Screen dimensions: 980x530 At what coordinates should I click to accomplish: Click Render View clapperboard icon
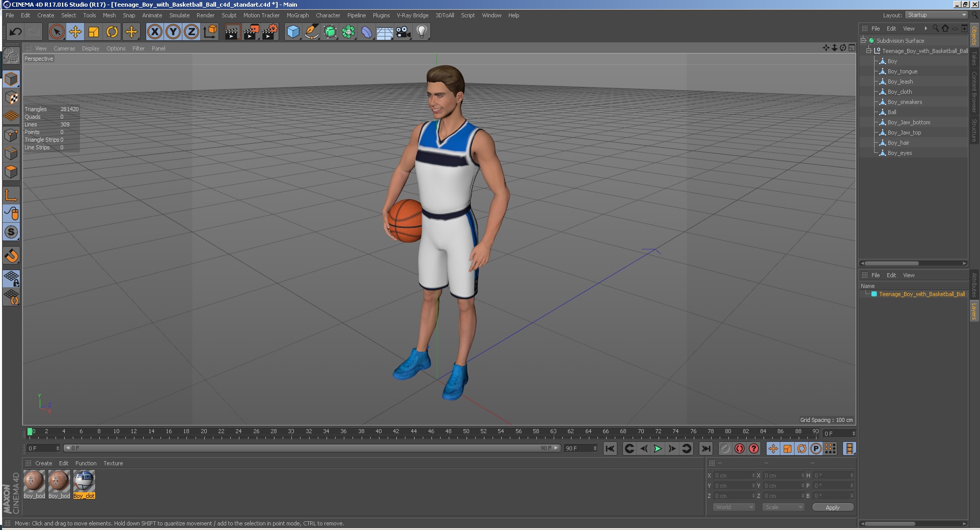[x=232, y=32]
